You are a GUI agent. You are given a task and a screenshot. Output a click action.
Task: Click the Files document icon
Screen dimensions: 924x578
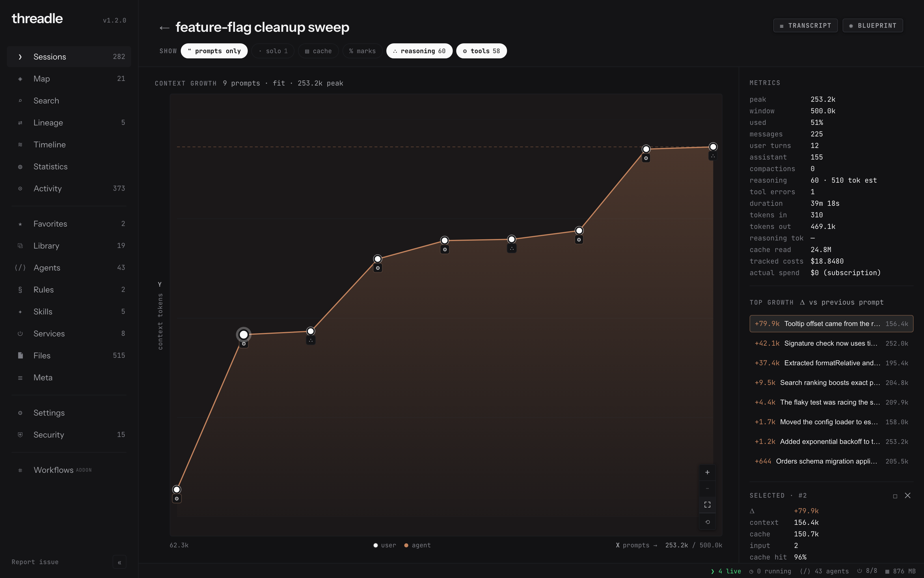pyautogui.click(x=20, y=355)
